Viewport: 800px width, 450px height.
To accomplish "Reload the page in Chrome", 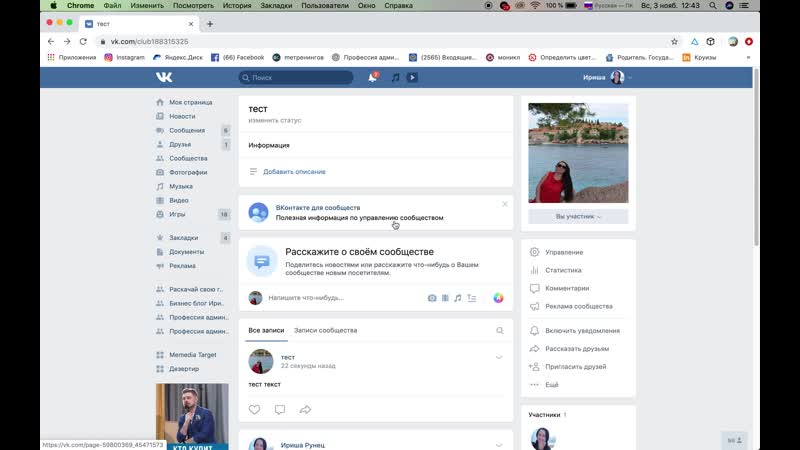I will [83, 41].
